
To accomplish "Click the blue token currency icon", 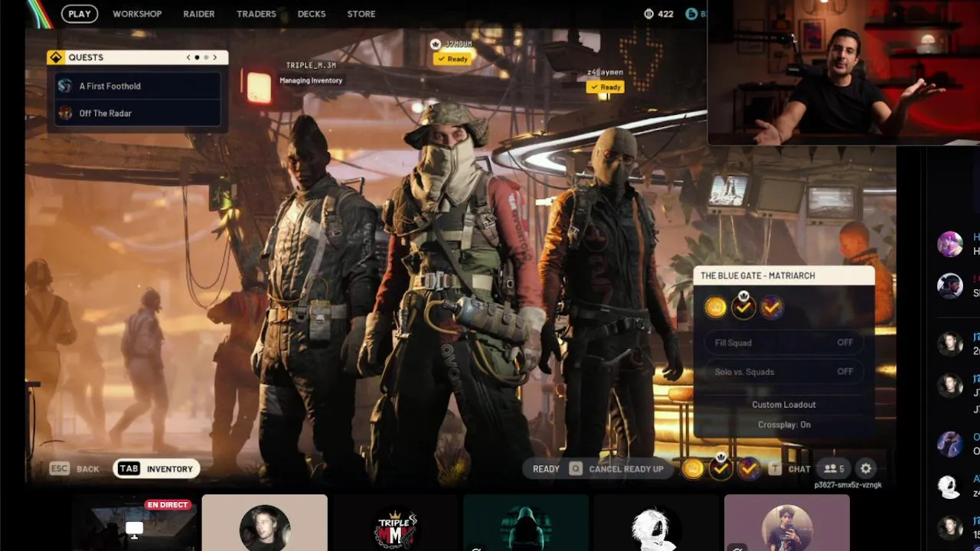I will click(691, 14).
